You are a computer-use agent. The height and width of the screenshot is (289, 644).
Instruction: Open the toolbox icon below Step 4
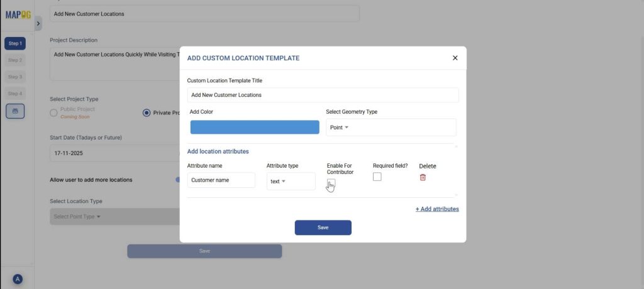click(15, 111)
